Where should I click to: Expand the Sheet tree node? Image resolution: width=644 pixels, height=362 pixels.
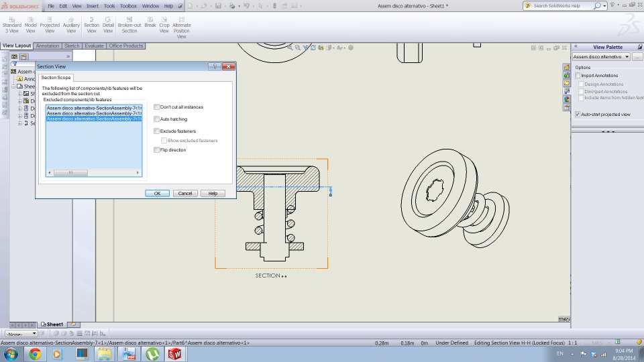[x=13, y=86]
